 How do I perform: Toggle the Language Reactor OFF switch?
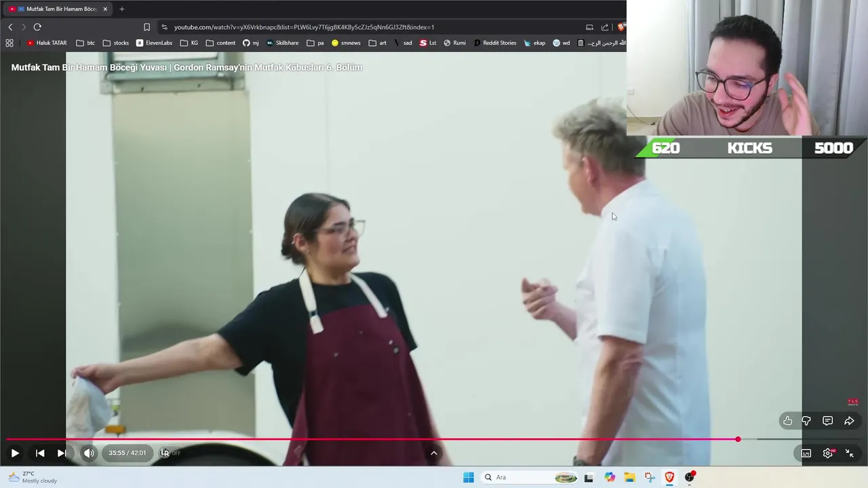pyautogui.click(x=170, y=453)
